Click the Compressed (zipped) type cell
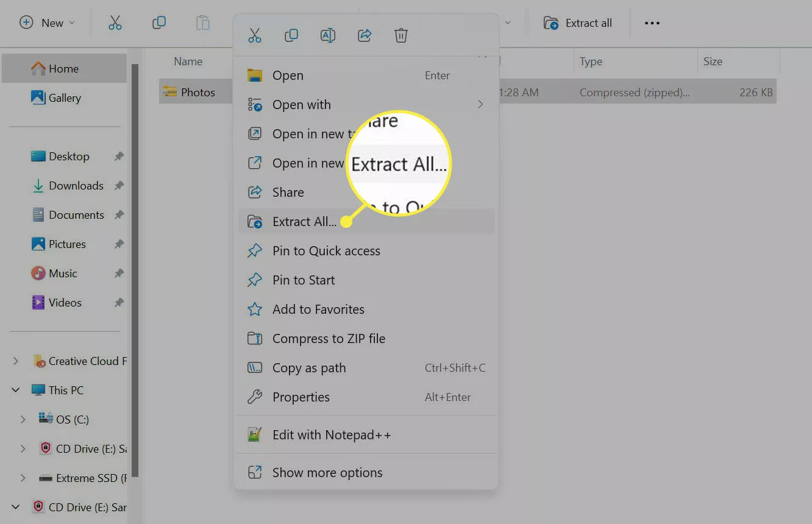 (635, 93)
